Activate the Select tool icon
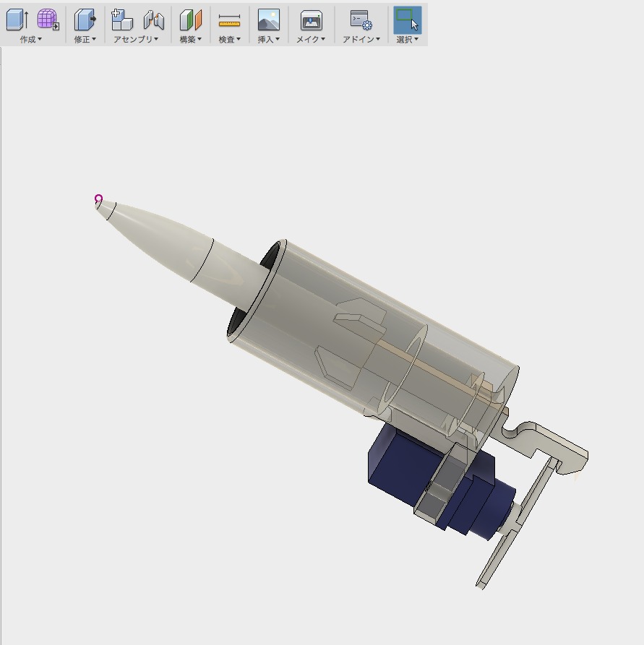The height and width of the screenshot is (645, 644). (408, 20)
